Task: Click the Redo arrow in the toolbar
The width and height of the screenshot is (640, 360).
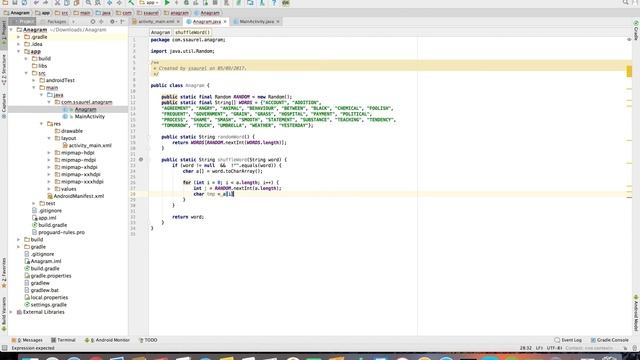Action: coord(45,2)
